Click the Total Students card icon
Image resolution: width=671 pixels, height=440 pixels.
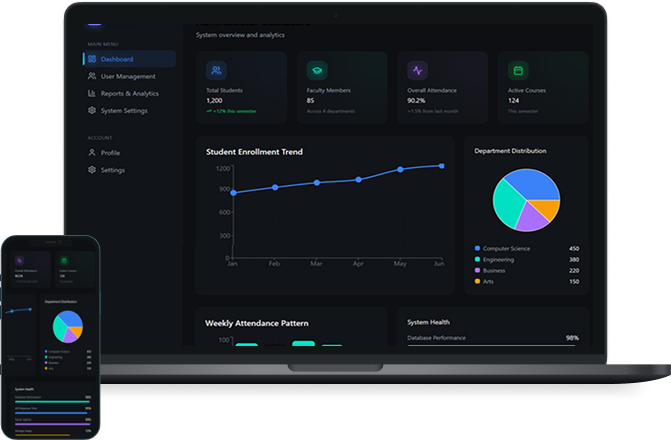217,70
